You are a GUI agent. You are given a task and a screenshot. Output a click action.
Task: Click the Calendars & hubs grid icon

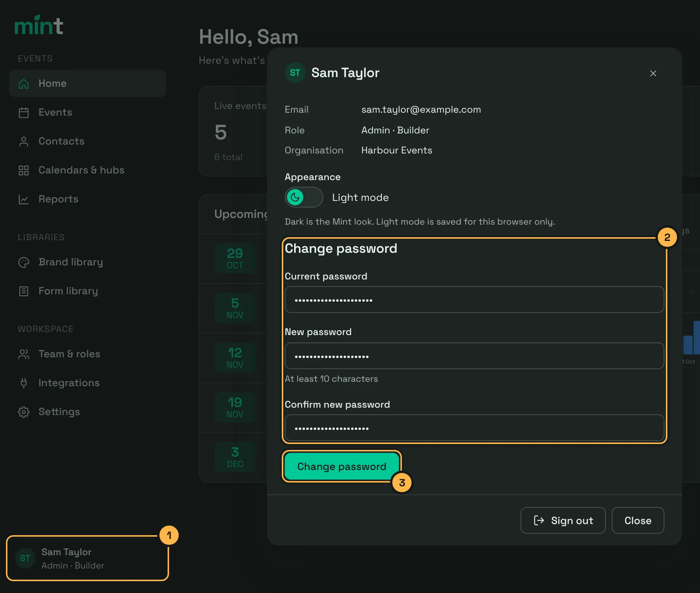click(x=24, y=170)
